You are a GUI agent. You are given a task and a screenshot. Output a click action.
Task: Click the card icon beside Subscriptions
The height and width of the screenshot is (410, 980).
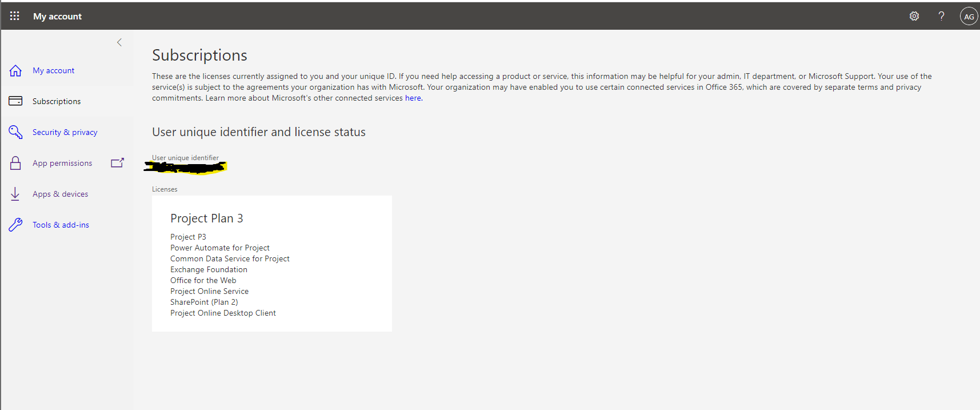pyautogui.click(x=15, y=101)
